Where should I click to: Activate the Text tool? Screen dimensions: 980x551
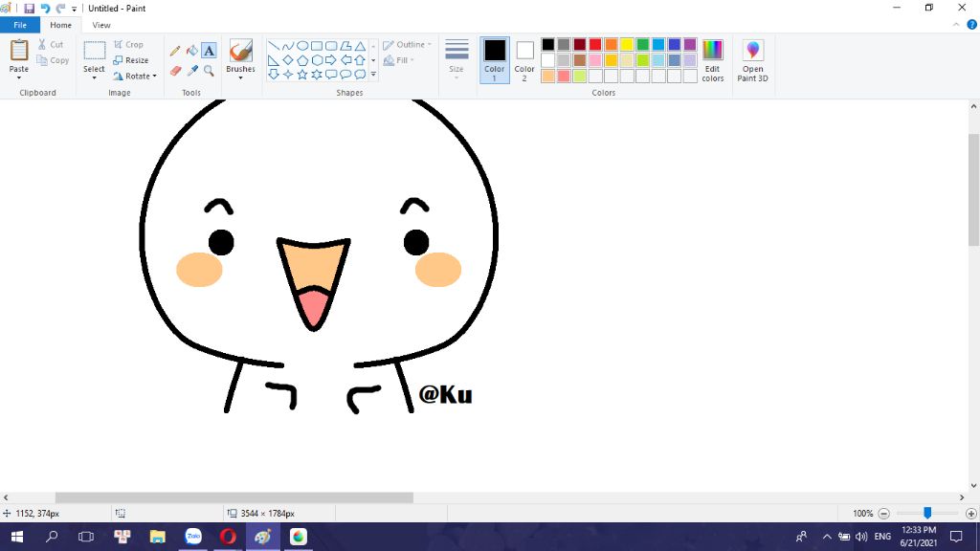click(x=209, y=51)
